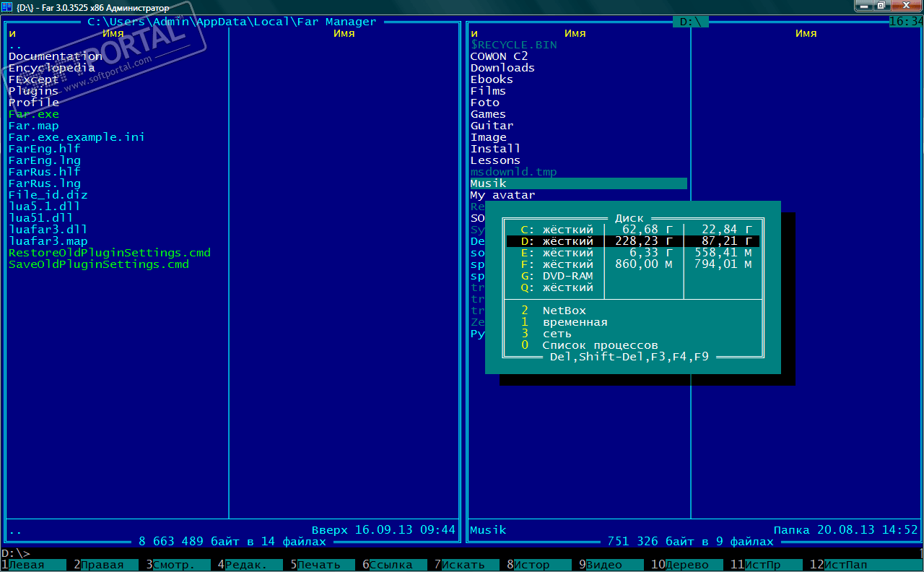Select the Plugins folder
Screen dimensions: 924x572
pos(34,91)
